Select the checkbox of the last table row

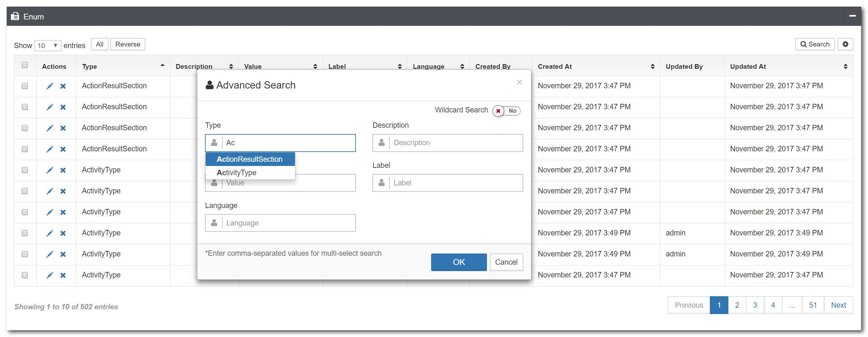tap(25, 275)
